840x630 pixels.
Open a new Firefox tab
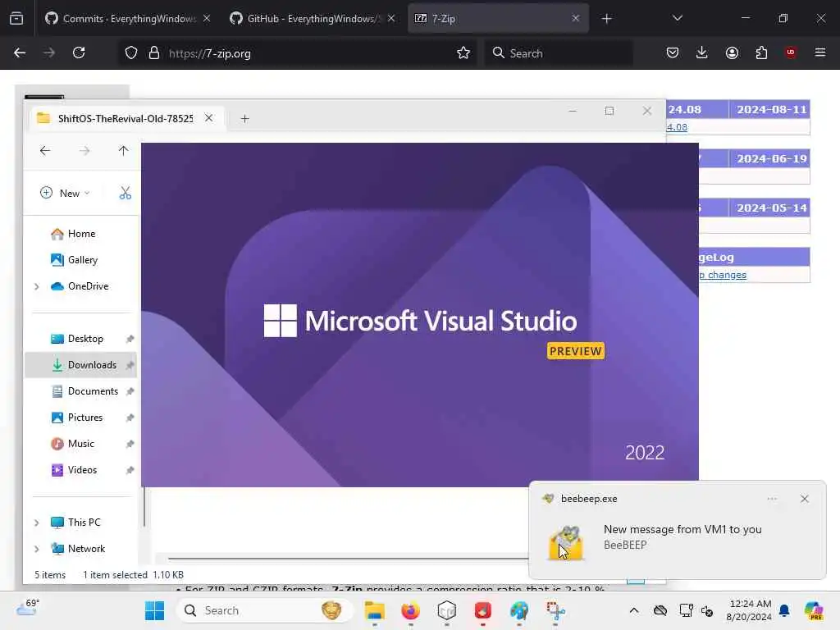coord(606,19)
